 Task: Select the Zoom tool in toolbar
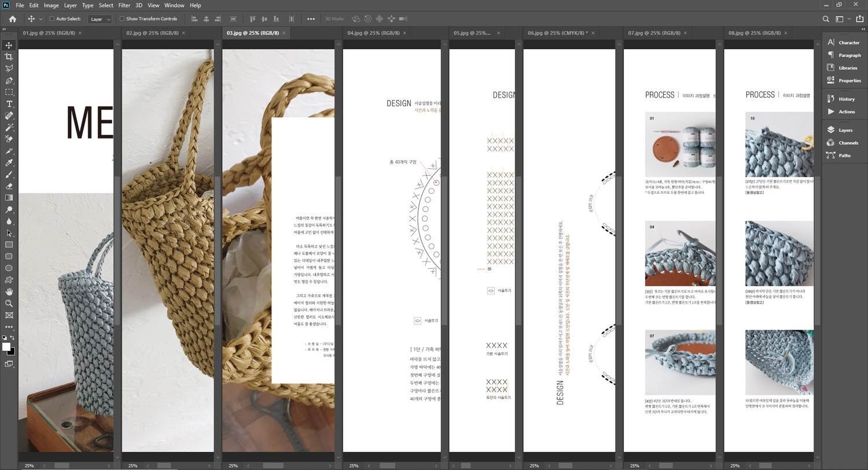(9, 304)
